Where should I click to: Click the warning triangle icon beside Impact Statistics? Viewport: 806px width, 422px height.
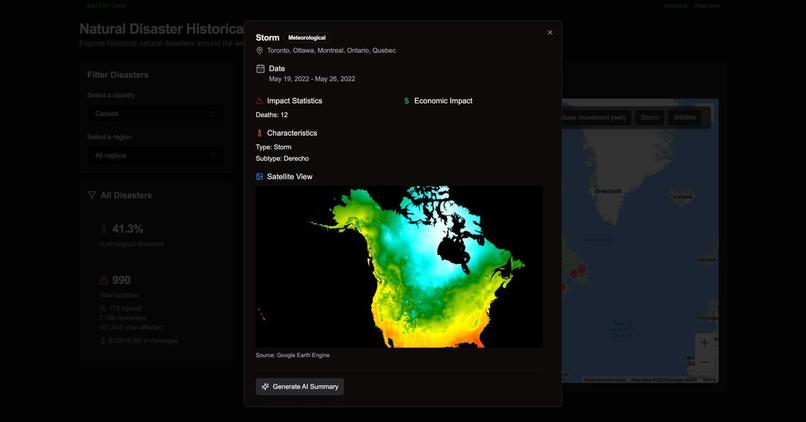pyautogui.click(x=260, y=101)
